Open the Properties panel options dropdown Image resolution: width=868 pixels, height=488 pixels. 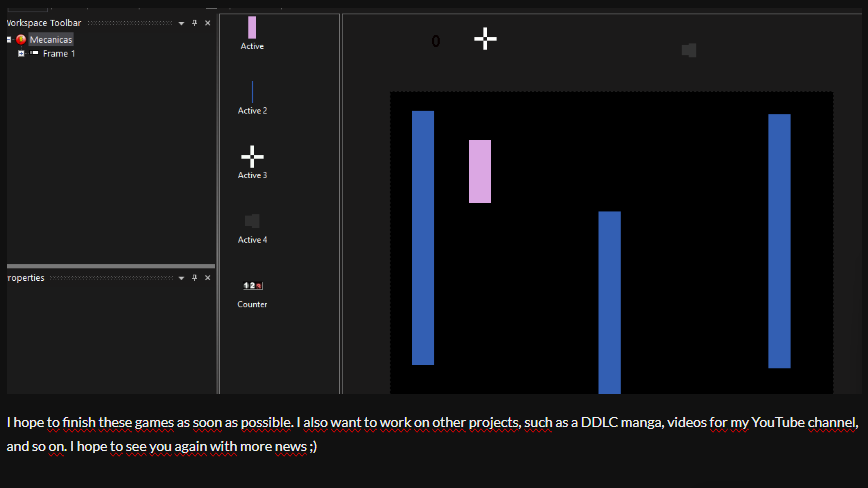point(182,277)
